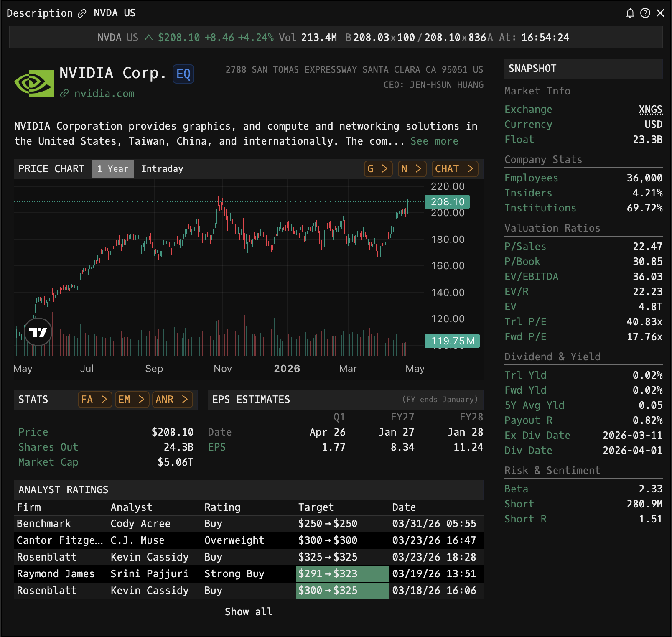
Task: Click the NVIDIA logo image
Action: pyautogui.click(x=34, y=83)
